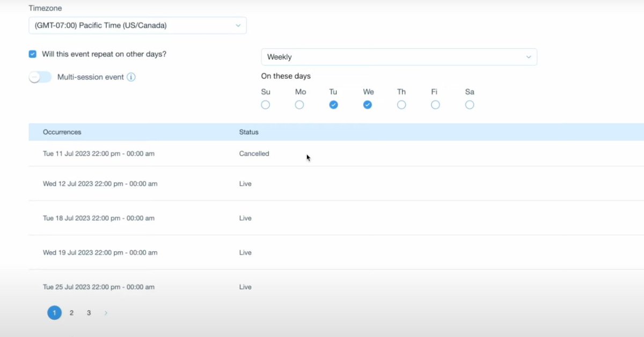The image size is (644, 337).
Task: Select Sunday as a repeat day
Action: (265, 105)
